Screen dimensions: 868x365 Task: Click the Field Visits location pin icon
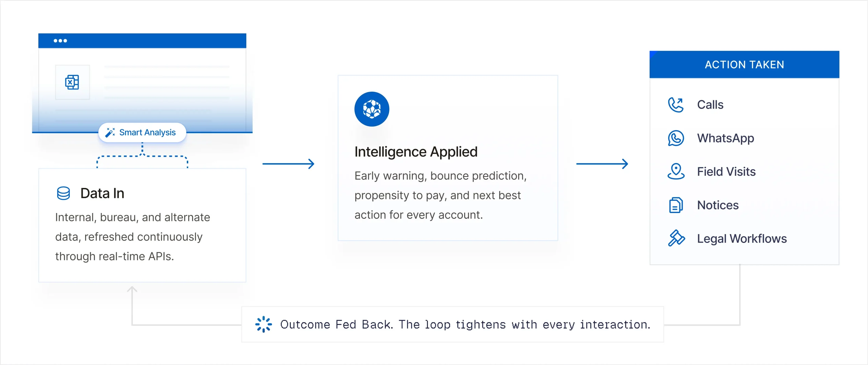coord(676,171)
